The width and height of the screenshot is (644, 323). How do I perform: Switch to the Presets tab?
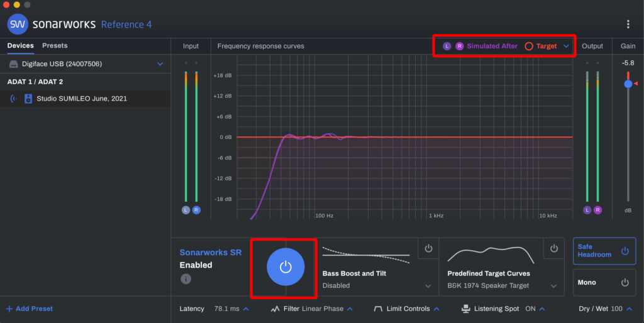click(x=55, y=45)
